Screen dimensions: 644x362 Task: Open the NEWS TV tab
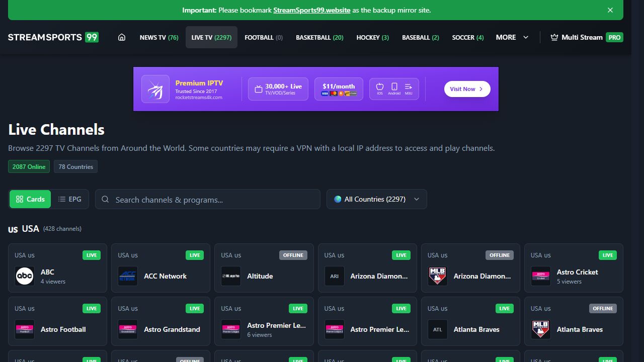pos(159,37)
